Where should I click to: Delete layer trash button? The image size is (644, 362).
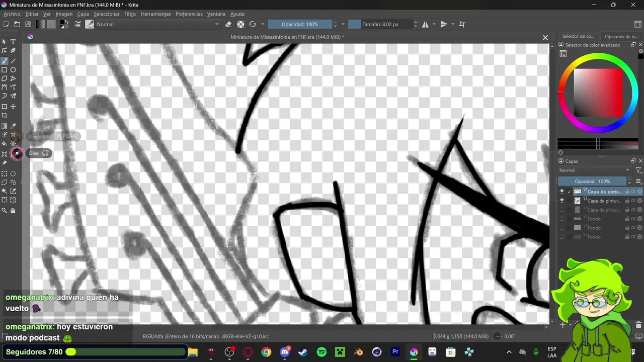click(x=638, y=325)
